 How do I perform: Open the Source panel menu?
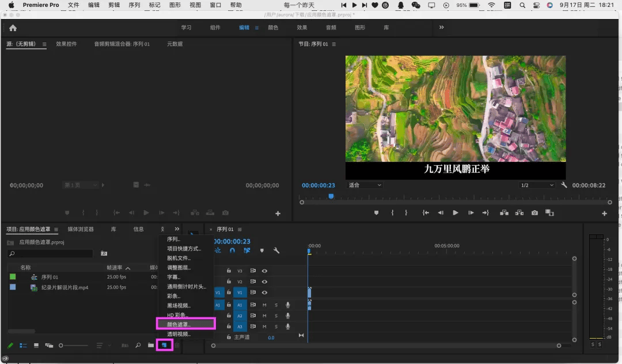point(44,44)
